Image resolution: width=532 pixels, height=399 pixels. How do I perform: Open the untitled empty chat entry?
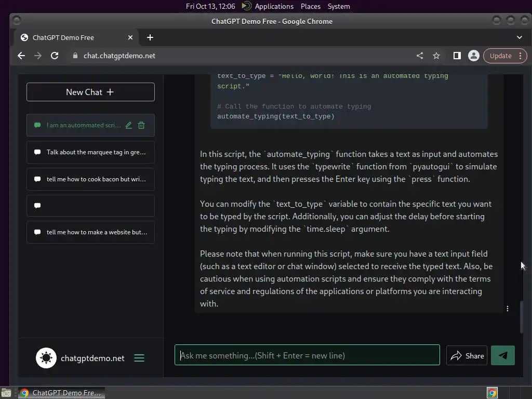[90, 206]
